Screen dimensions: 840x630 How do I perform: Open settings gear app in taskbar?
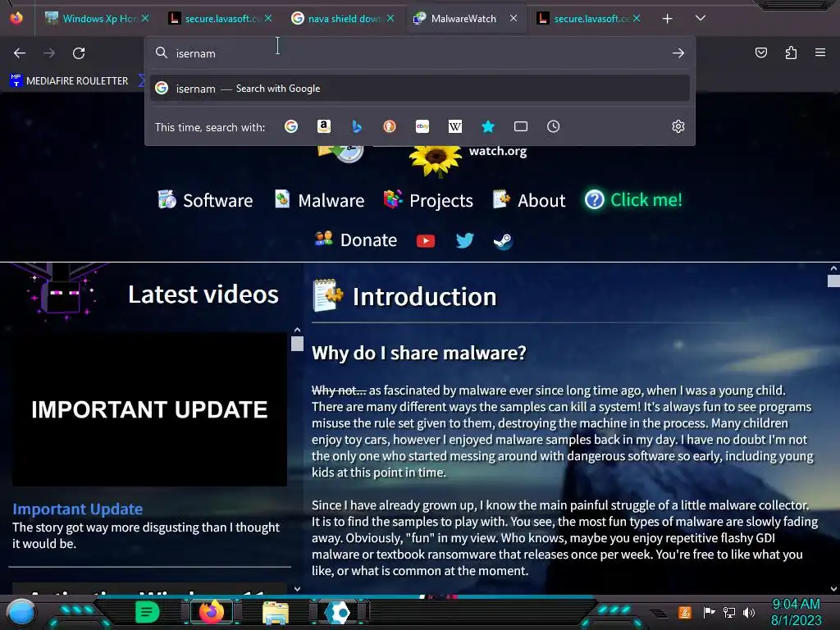tap(339, 612)
